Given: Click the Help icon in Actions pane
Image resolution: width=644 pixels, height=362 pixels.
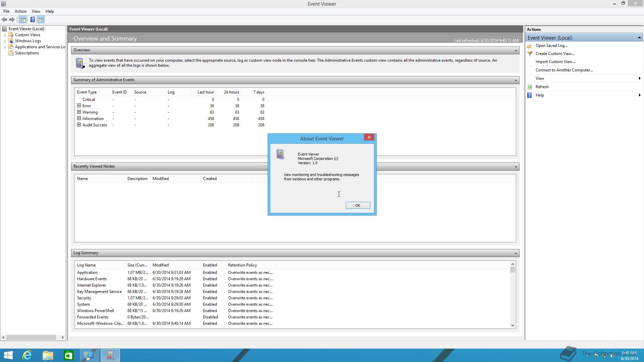Looking at the screenshot, I should [530, 95].
